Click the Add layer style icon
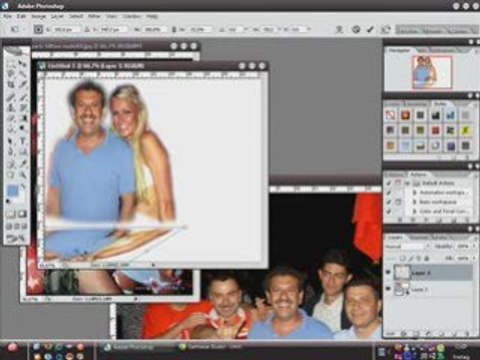Image resolution: width=480 pixels, height=360 pixels. (404, 333)
